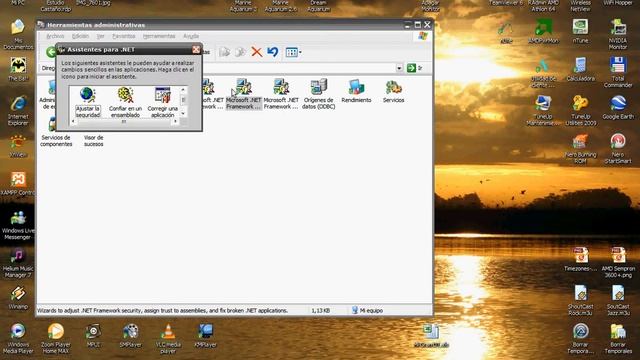Open Windows Media Player desktop icon
Image resolution: width=640 pixels, height=360 pixels.
[x=18, y=338]
